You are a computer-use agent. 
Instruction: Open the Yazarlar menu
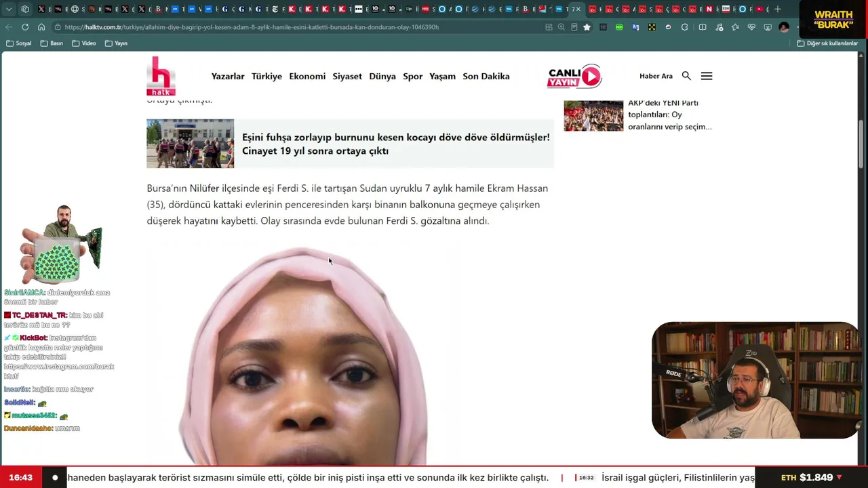pos(228,76)
